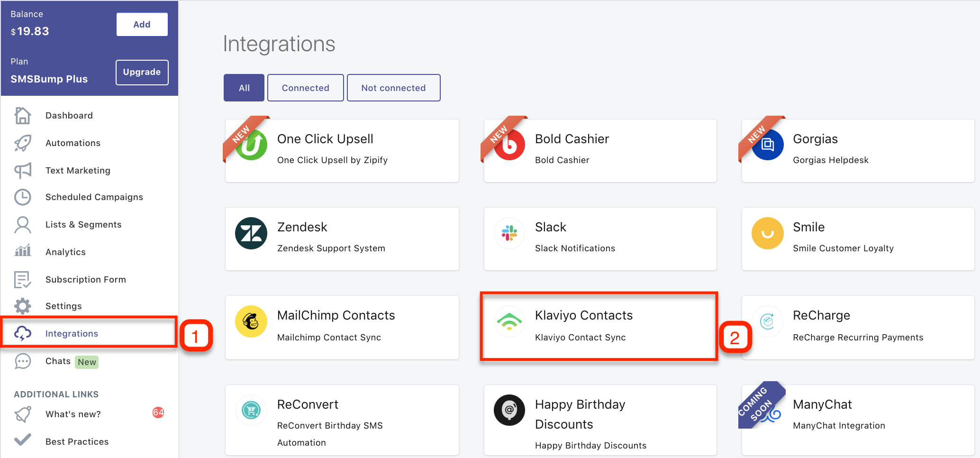980x458 pixels.
Task: Open the Bold Cashier card title
Action: [x=572, y=139]
